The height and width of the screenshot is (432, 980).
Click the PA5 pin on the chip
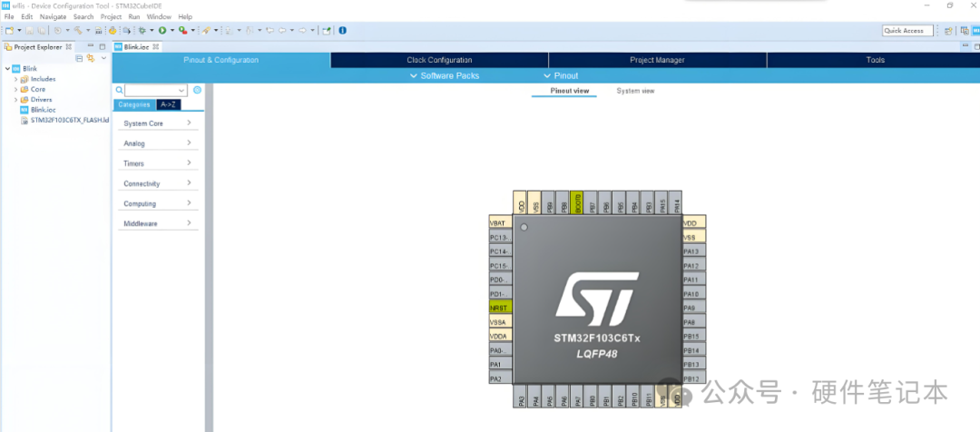click(550, 397)
